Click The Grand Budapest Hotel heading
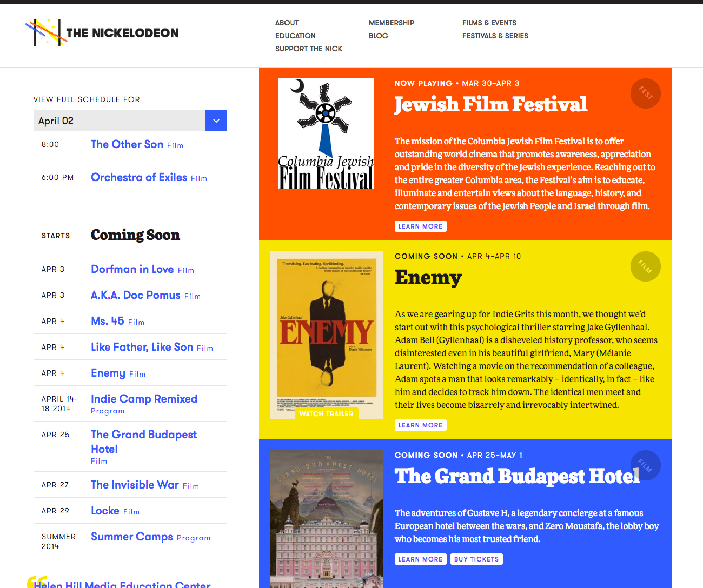 click(x=518, y=476)
